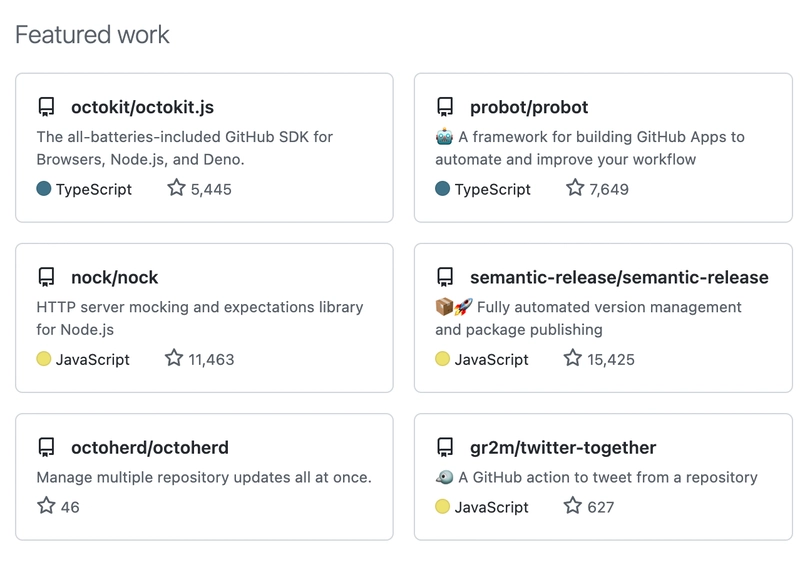Click JavaScript yellow dot on nock card
The height and width of the screenshot is (577, 800).
[x=44, y=358]
